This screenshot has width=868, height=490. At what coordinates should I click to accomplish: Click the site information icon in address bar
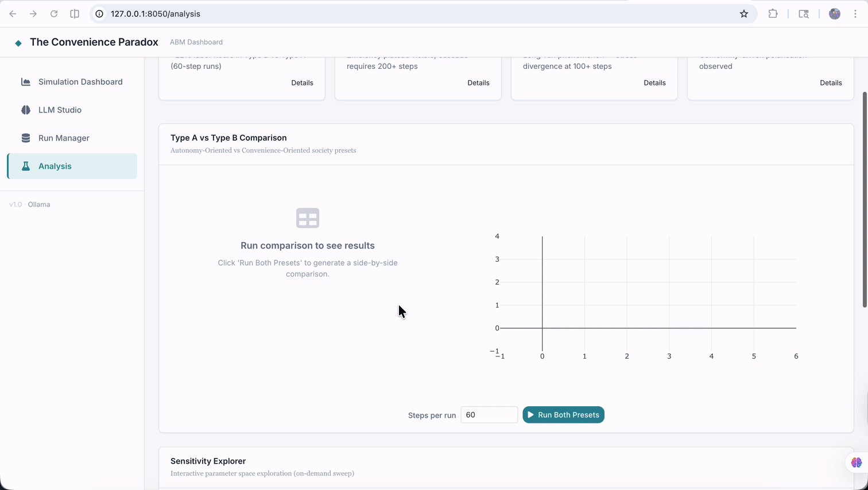coord(99,14)
